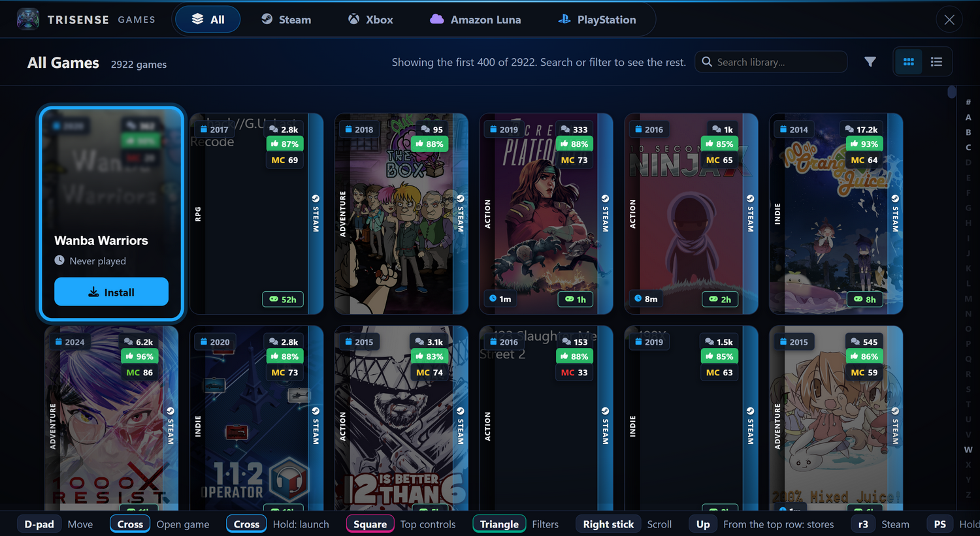Viewport: 980px width, 536px height.
Task: Click the r3 Steam hint
Action: [881, 524]
